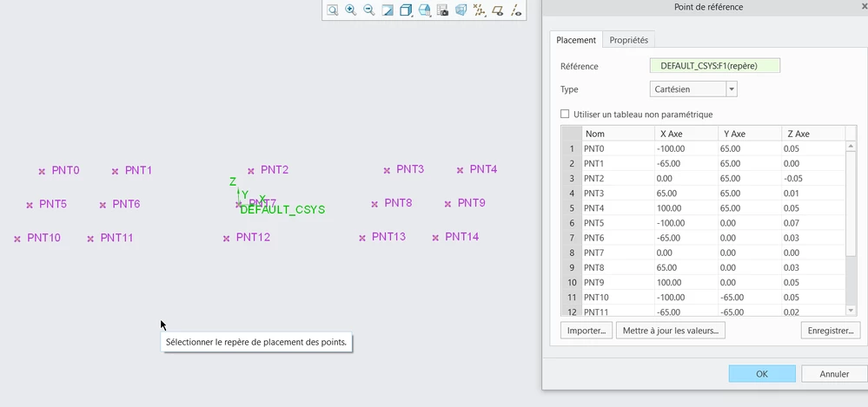This screenshot has width=868, height=407.
Task: Click PNT2's Z Axe value -0.05
Action: [x=812, y=179]
